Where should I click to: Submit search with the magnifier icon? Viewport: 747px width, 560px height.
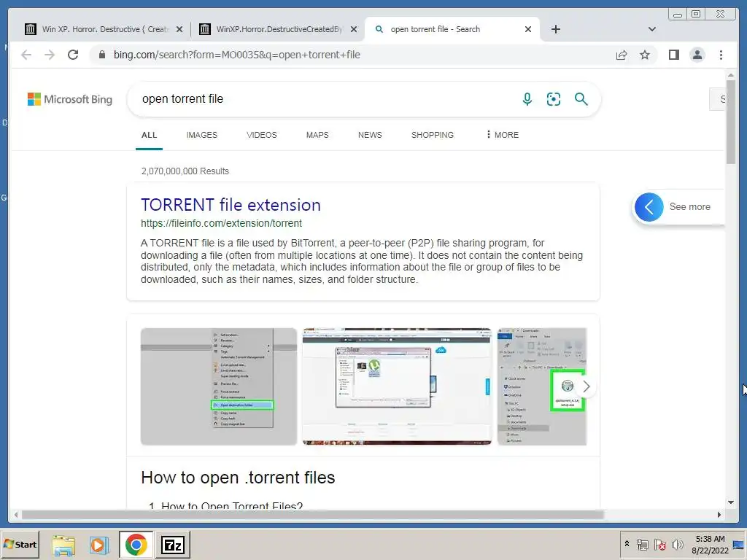point(581,99)
